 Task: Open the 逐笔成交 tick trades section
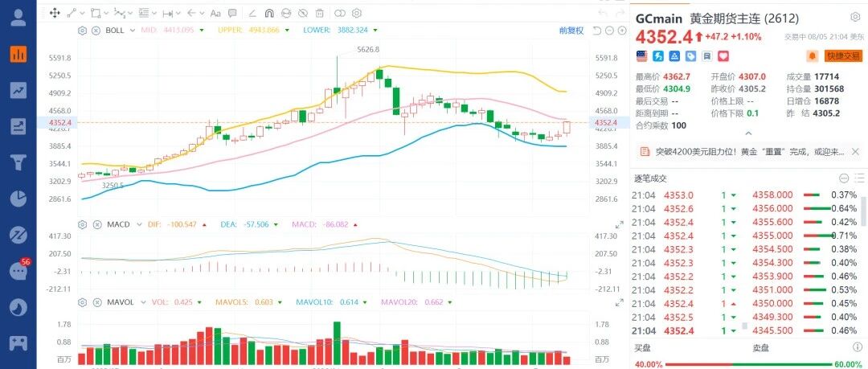click(650, 178)
